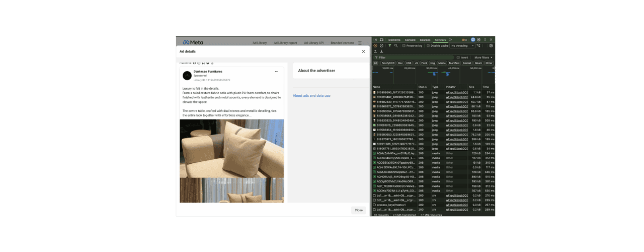The image size is (644, 252).
Task: Filter requests by Font type
Action: (x=424, y=63)
